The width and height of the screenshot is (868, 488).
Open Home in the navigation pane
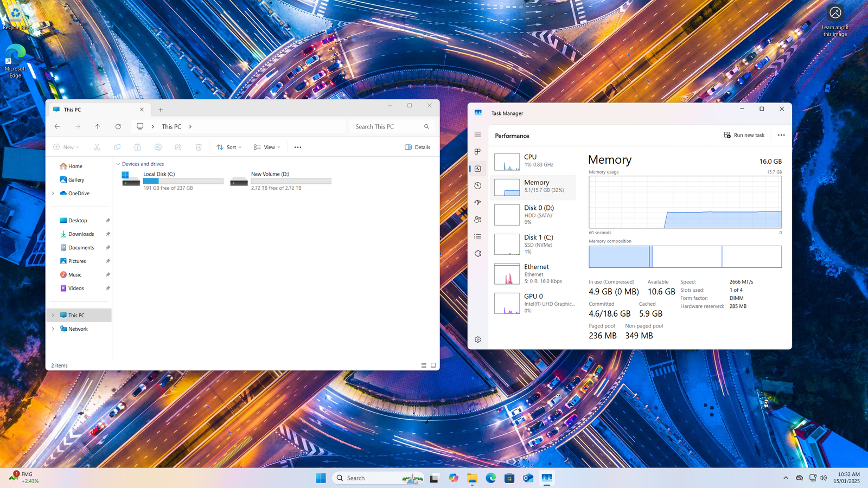(75, 166)
